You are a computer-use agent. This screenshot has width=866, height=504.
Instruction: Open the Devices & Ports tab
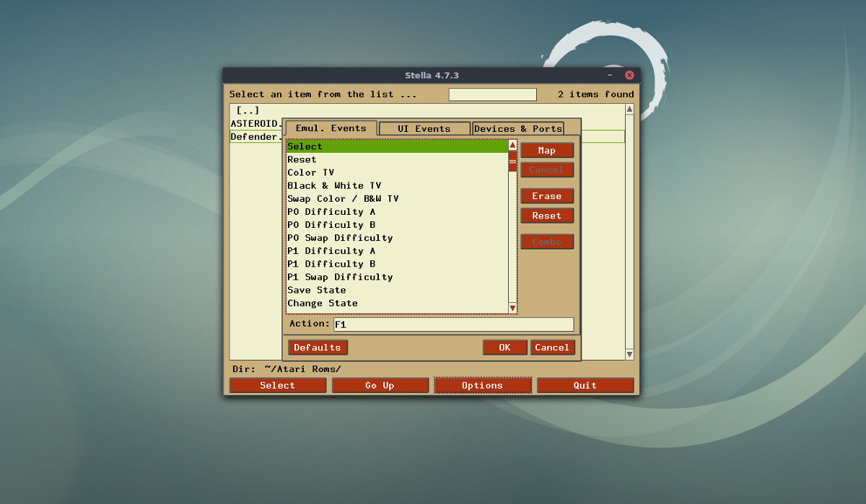pos(518,128)
